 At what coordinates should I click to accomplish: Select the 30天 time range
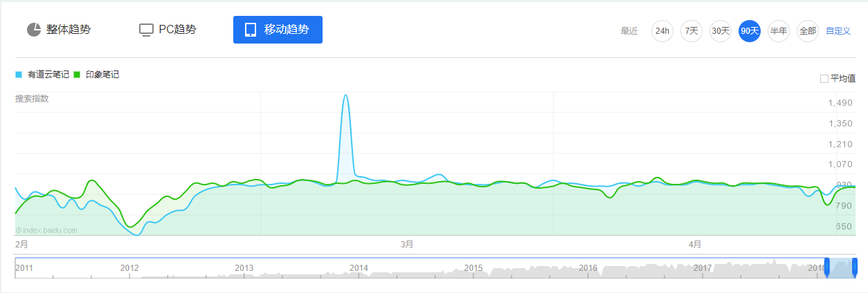[721, 31]
